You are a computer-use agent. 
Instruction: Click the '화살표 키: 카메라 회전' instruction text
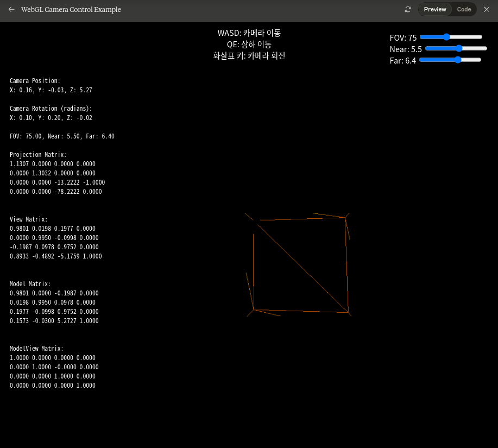[249, 56]
